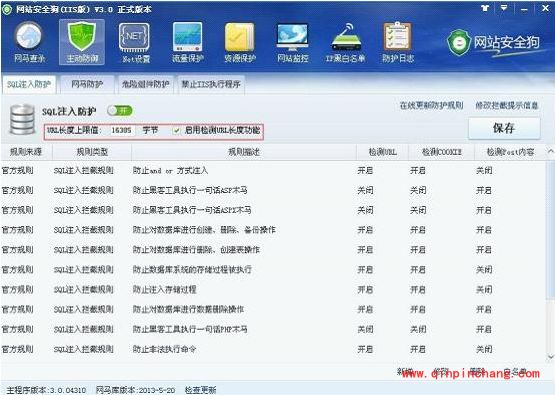Click 检测COOKIE value for 一句话ASPX木马 row

(x=418, y=210)
